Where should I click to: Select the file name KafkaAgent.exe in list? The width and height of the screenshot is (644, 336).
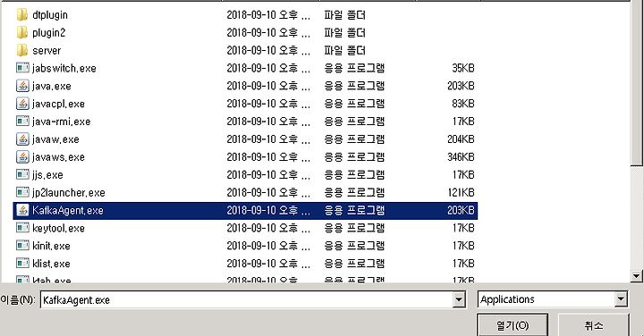click(68, 211)
